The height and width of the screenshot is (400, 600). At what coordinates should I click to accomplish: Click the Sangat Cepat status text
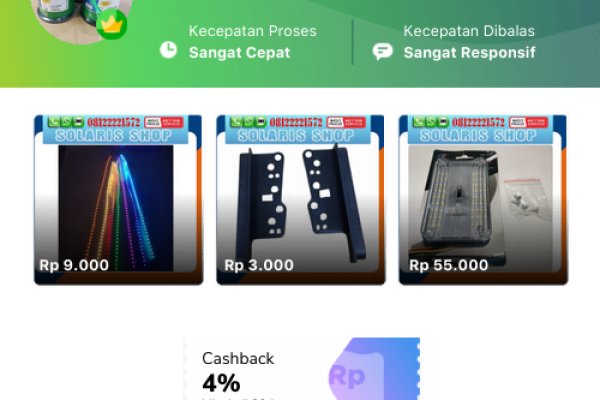[x=240, y=53]
